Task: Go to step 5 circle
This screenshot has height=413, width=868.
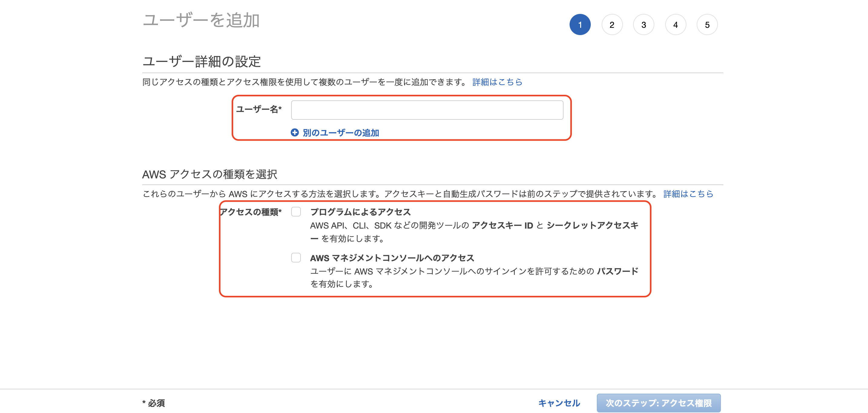Action: (707, 24)
